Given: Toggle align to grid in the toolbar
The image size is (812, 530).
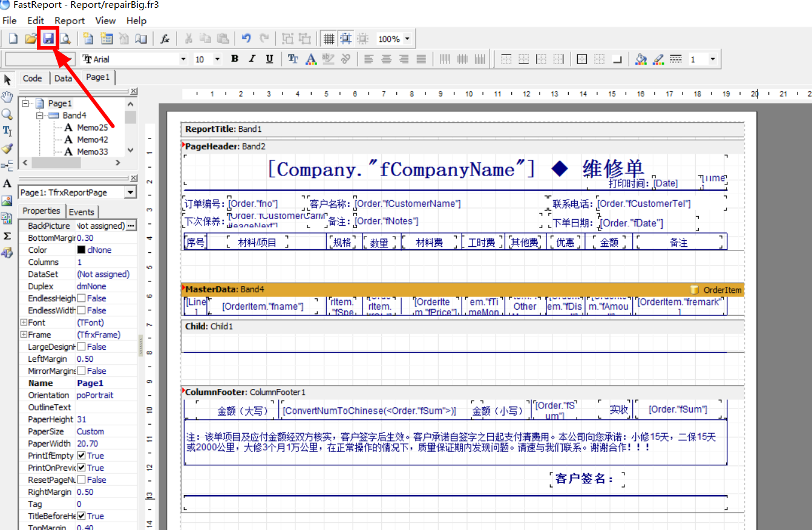Looking at the screenshot, I should (345, 39).
